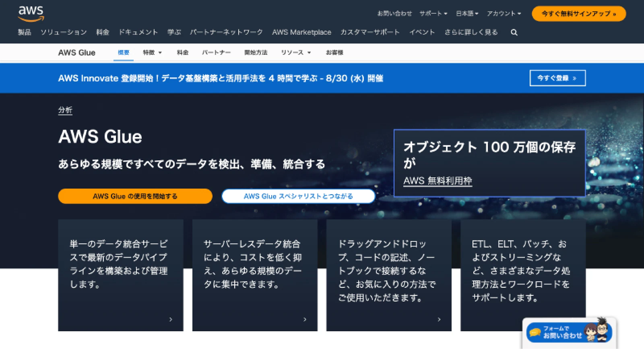Open the ETL、ELT、バッチ card
This screenshot has width=644, height=349.
[x=523, y=275]
